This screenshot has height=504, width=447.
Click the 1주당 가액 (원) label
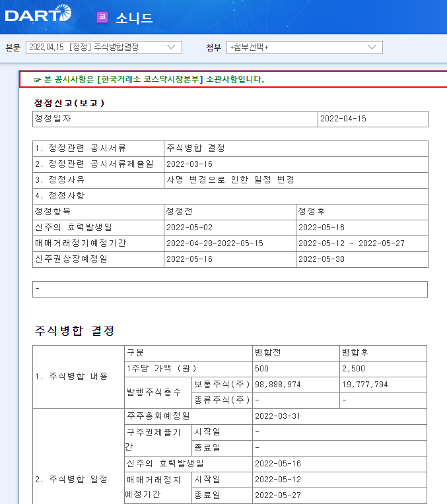[162, 368]
